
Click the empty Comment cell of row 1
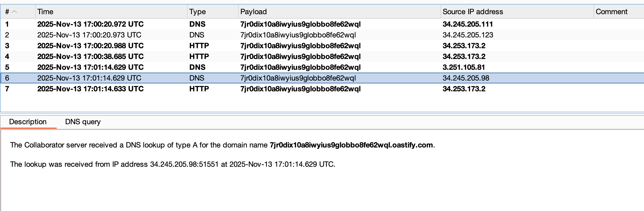618,24
